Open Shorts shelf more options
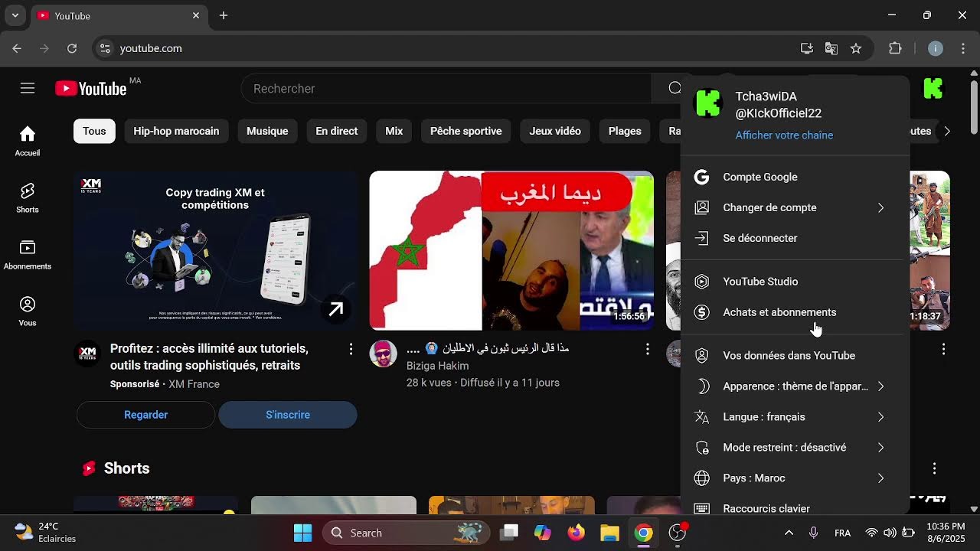This screenshot has width=980, height=551. click(x=934, y=468)
